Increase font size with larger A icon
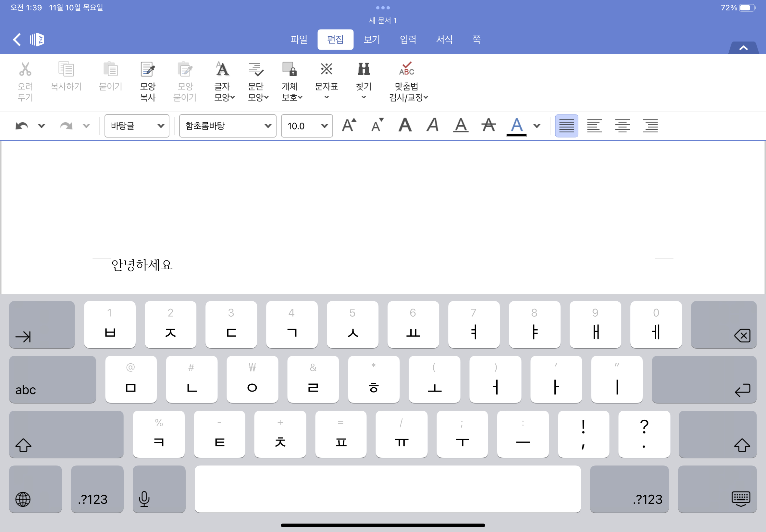The height and width of the screenshot is (532, 766). tap(349, 125)
